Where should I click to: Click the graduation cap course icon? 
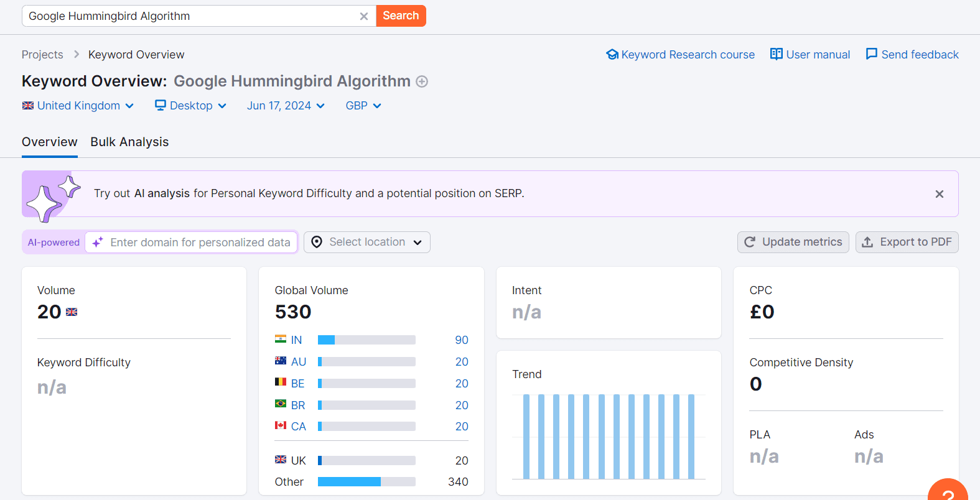pos(612,55)
